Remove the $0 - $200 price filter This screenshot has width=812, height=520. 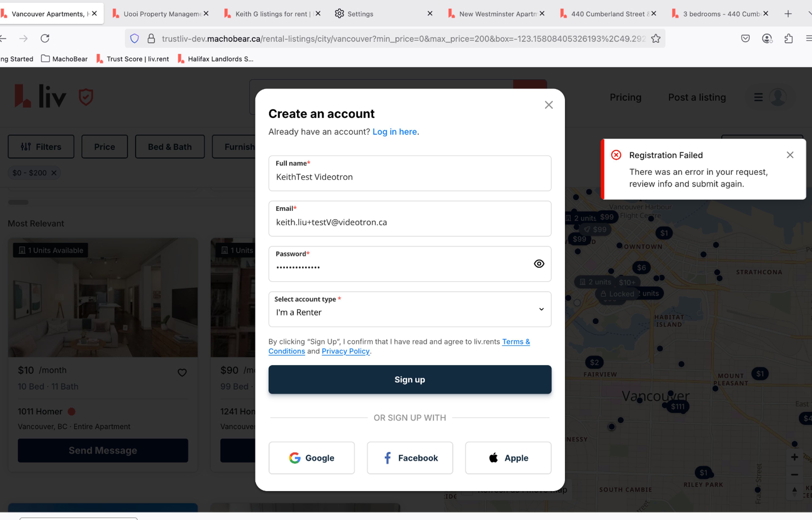pyautogui.click(x=54, y=173)
